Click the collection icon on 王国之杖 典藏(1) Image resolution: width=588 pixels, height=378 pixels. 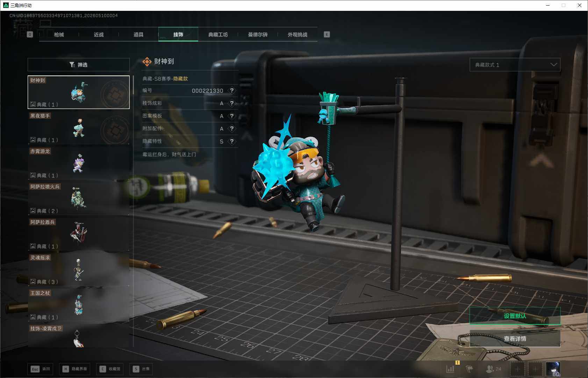33,317
